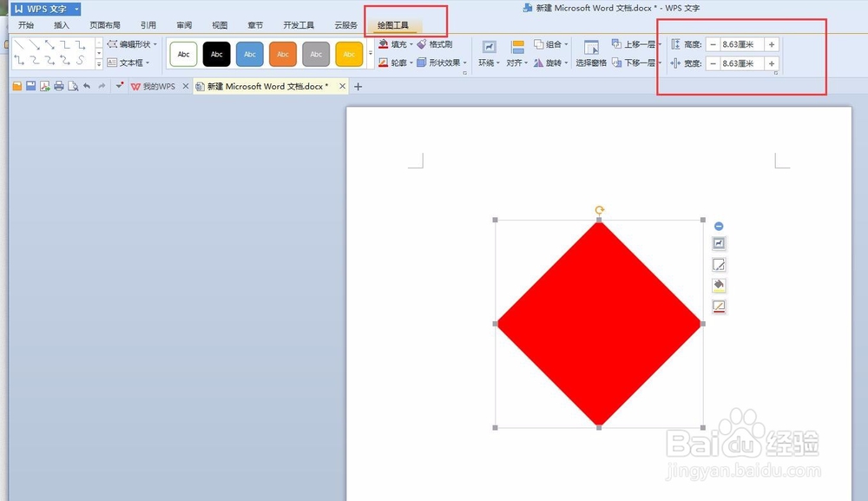868x501 pixels.
Task: Expand the line shapes gallery more arrow
Action: tap(99, 64)
